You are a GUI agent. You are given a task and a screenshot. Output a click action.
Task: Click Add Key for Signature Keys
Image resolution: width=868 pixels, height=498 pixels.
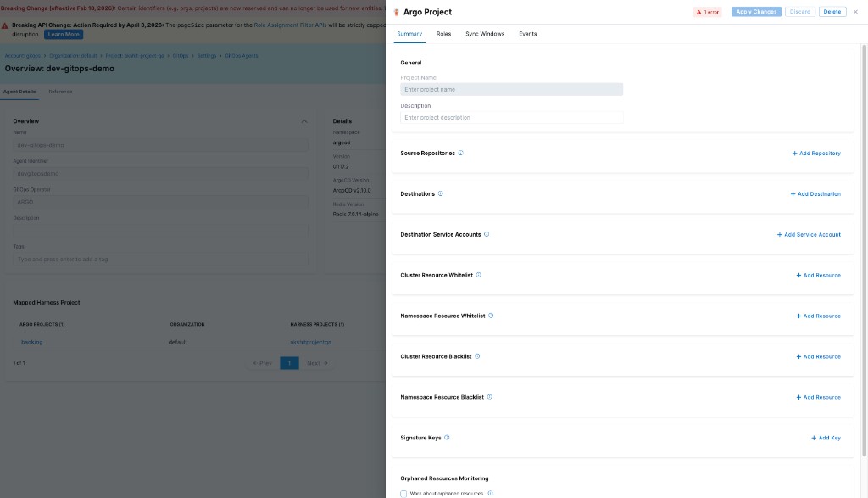826,438
